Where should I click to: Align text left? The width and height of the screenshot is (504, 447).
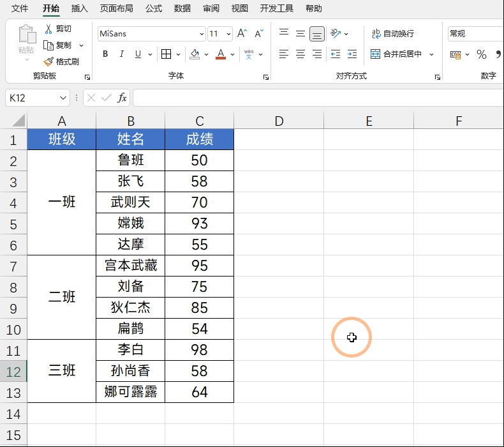(283, 54)
